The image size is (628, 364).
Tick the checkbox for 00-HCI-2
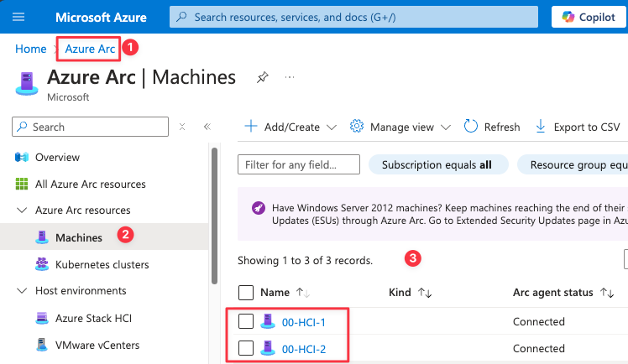point(246,348)
